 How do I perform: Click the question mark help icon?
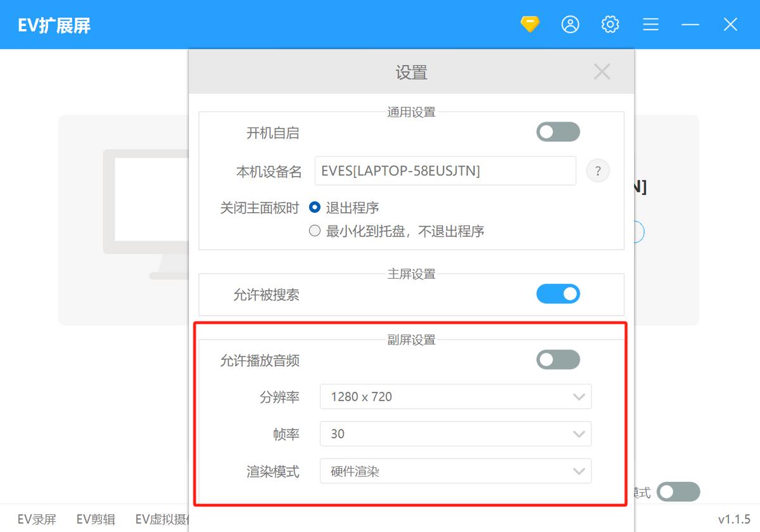point(598,171)
